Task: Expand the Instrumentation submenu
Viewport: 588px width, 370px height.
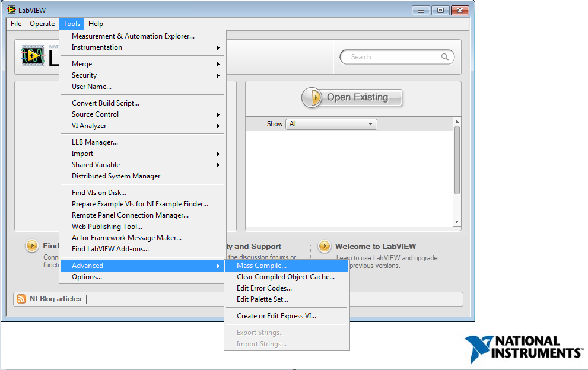Action: coord(142,47)
